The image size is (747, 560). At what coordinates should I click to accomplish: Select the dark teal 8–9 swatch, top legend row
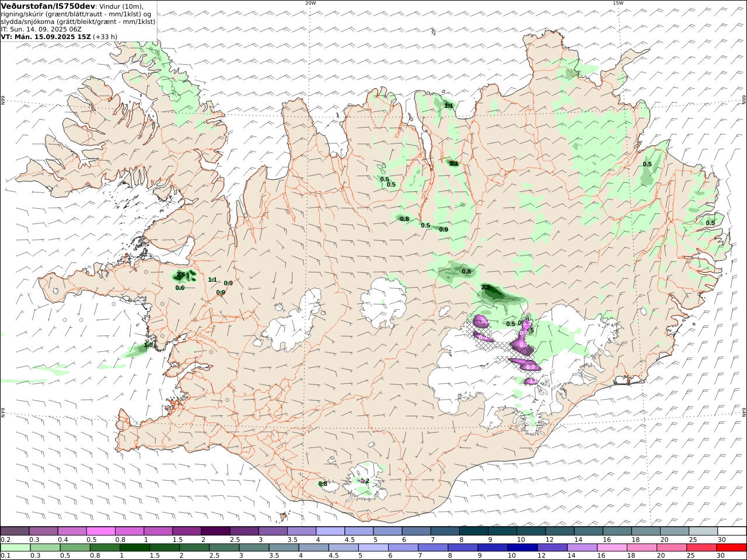[x=473, y=531]
